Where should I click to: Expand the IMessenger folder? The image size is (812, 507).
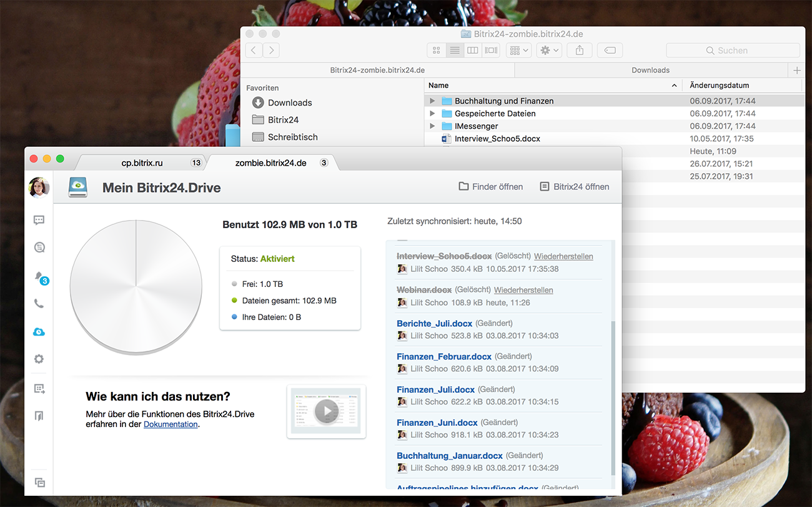click(x=432, y=126)
